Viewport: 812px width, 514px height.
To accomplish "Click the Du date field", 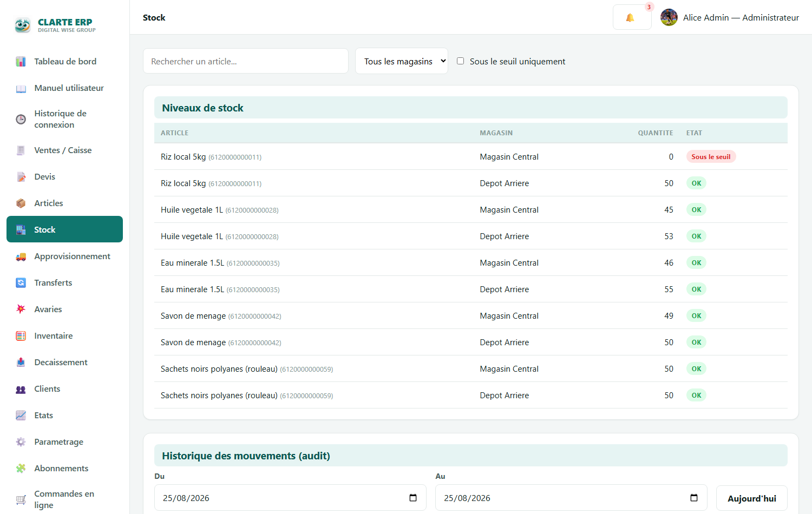I will click(x=290, y=498).
